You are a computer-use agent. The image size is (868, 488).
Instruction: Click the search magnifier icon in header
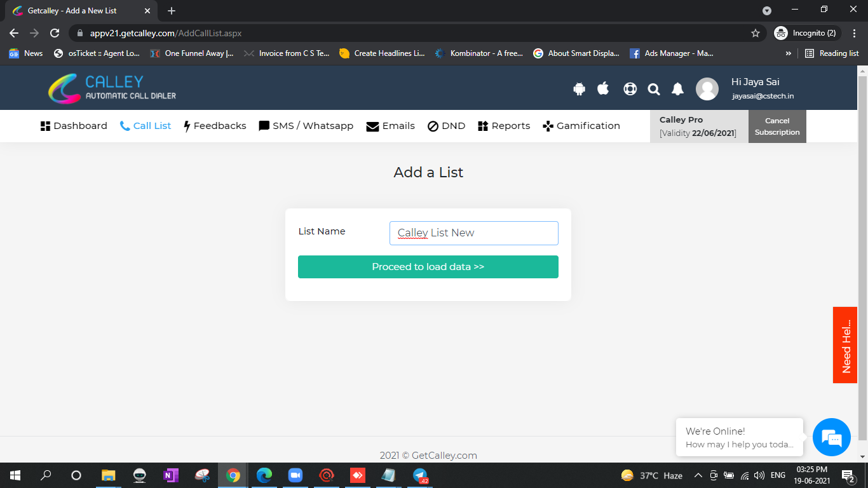pyautogui.click(x=654, y=89)
